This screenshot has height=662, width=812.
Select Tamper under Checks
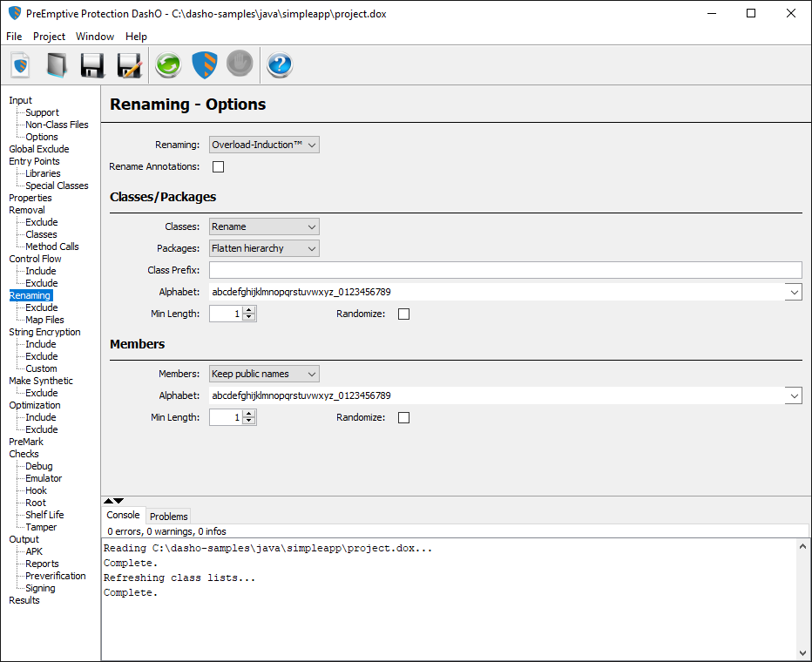41,527
